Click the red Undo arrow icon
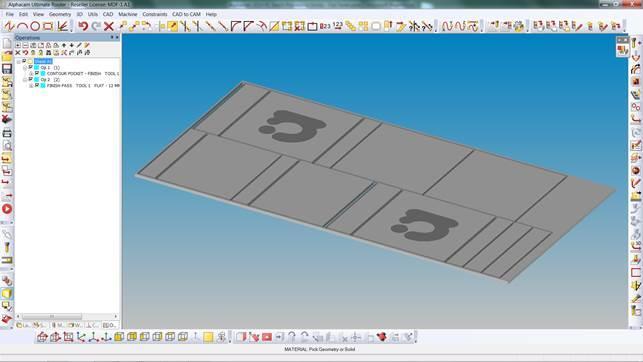643x362 pixels. click(x=83, y=27)
